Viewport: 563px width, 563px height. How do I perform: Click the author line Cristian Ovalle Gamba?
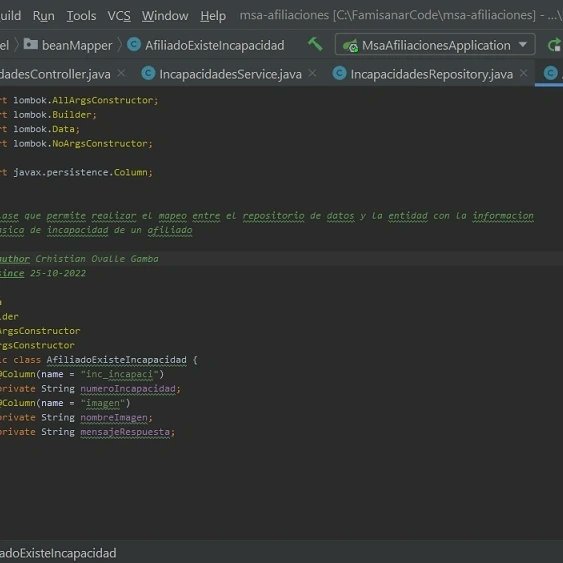pos(97,259)
